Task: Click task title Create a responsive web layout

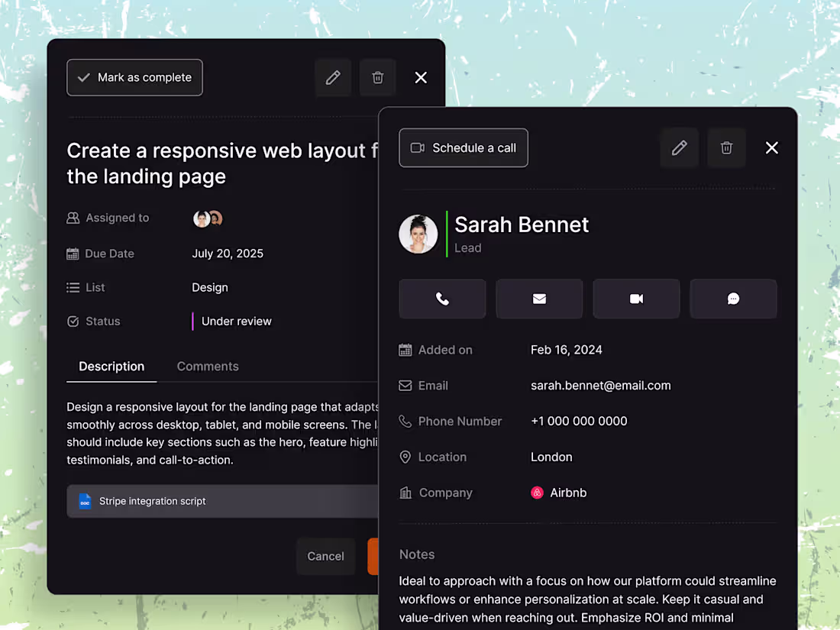Action: point(222,164)
